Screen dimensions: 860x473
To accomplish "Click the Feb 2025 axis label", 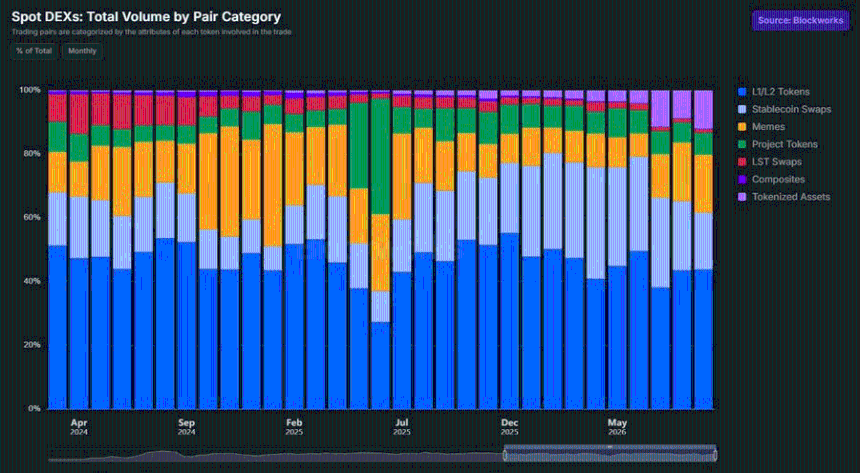I will (x=294, y=427).
